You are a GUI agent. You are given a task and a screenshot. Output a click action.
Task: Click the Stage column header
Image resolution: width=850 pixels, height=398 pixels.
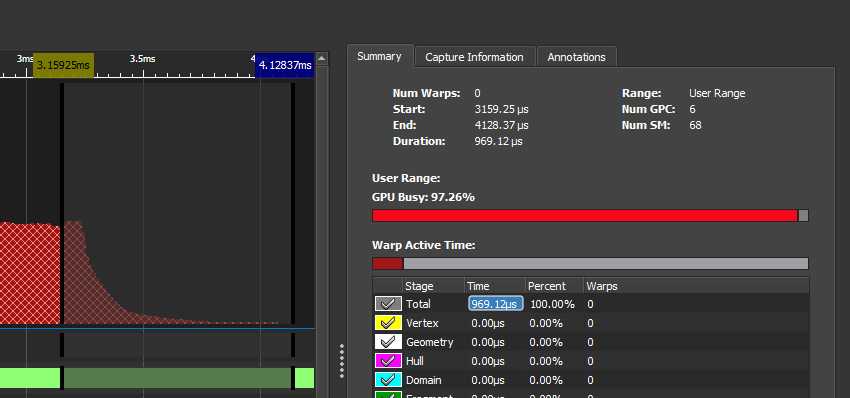point(434,286)
